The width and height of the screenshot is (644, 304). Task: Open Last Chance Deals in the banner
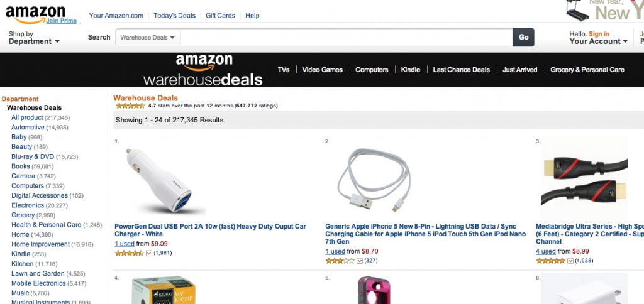click(x=461, y=70)
